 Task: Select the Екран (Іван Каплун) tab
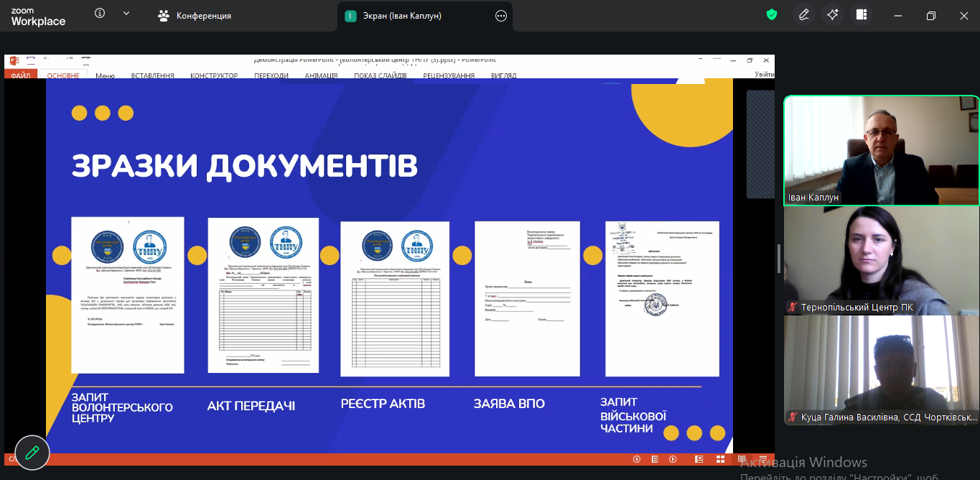click(x=402, y=16)
